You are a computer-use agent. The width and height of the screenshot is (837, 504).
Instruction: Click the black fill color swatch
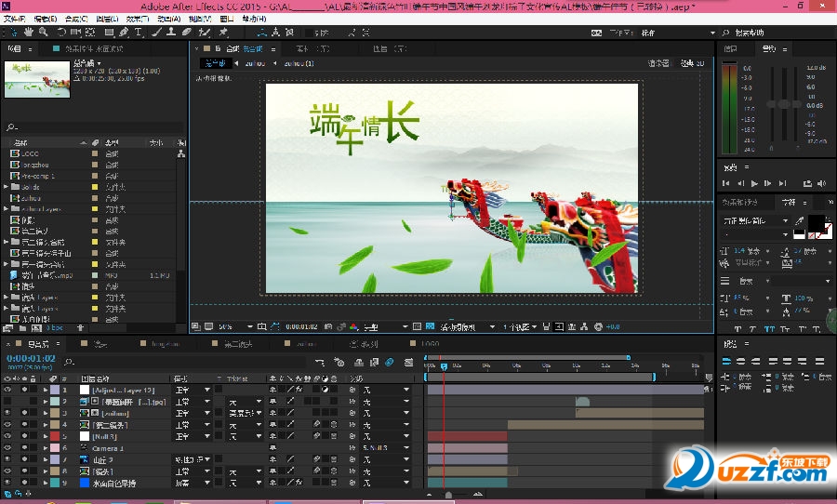pyautogui.click(x=814, y=222)
